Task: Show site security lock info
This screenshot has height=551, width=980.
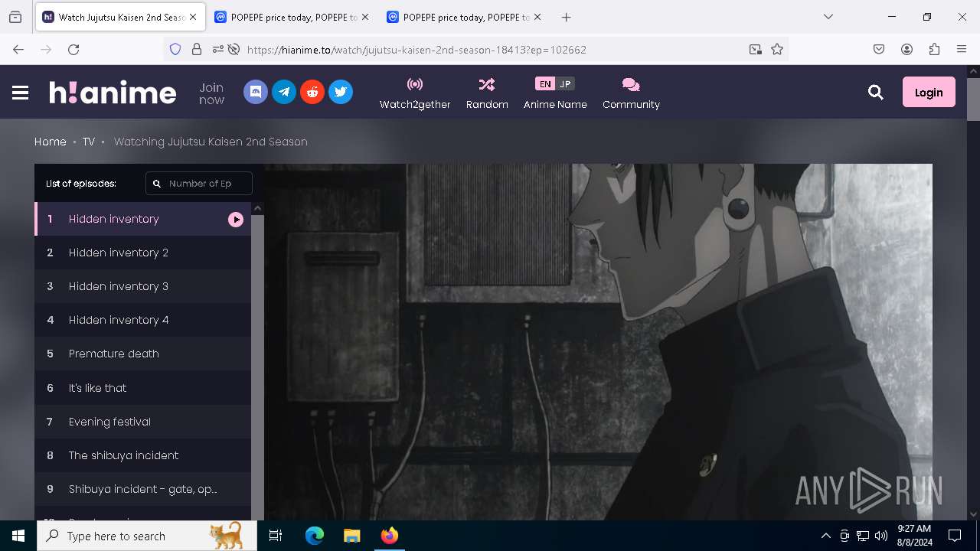Action: 197,49
